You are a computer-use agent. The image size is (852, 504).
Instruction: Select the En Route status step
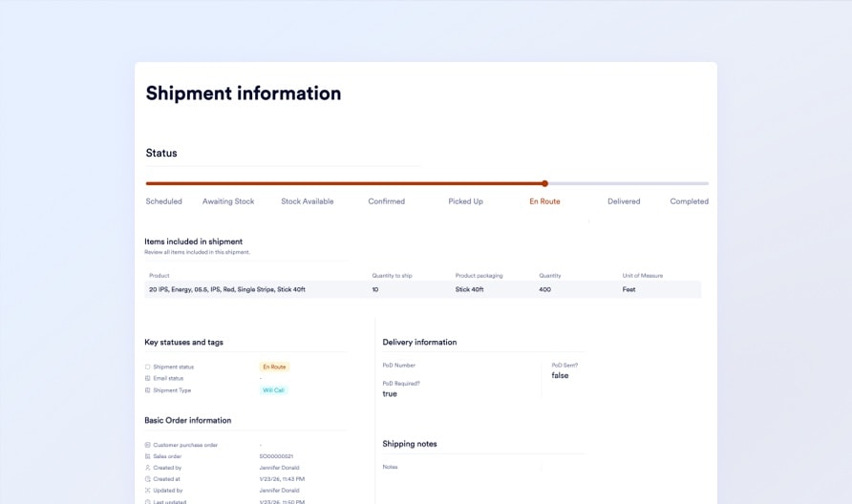coord(544,201)
